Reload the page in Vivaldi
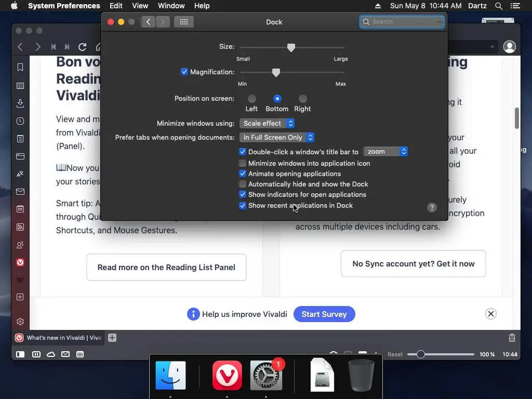 [83, 47]
